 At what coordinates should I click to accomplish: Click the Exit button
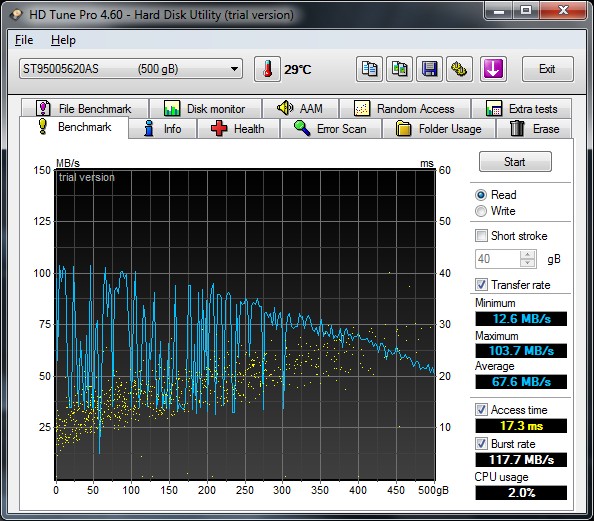pos(547,69)
